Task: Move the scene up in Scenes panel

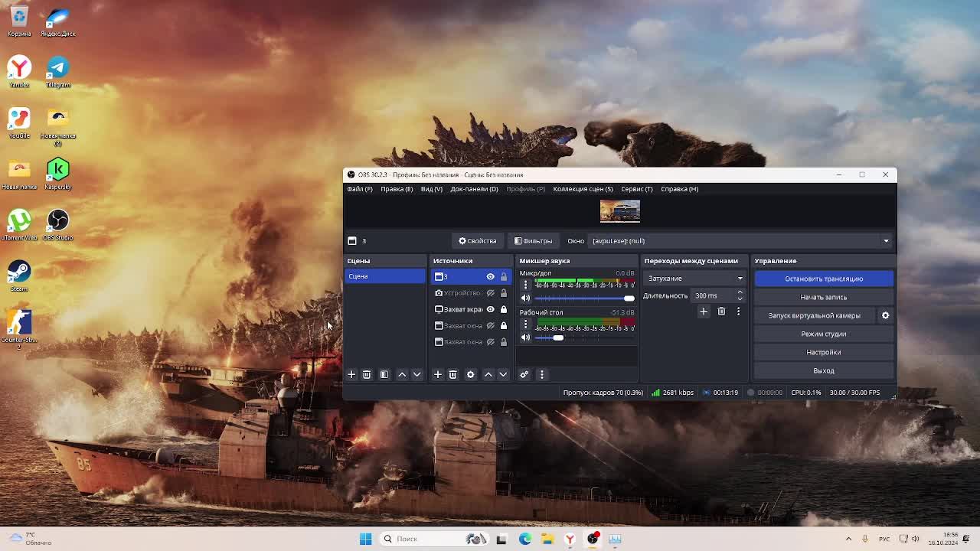Action: click(402, 374)
